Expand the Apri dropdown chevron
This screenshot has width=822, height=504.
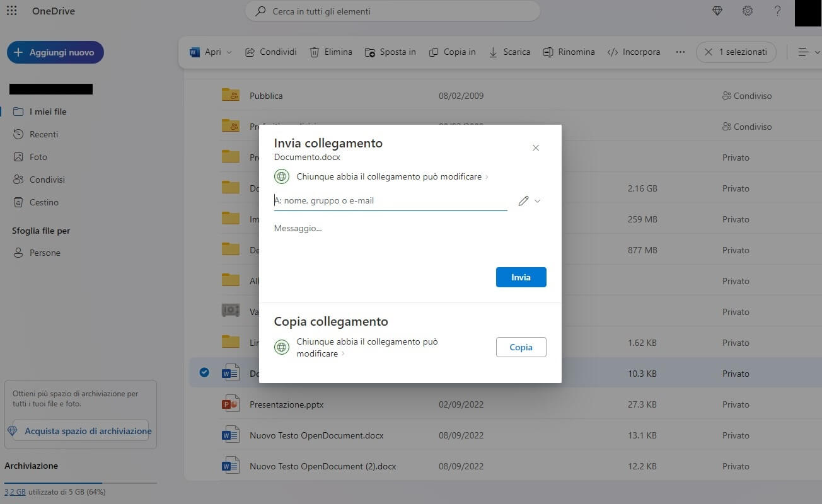[x=228, y=52]
